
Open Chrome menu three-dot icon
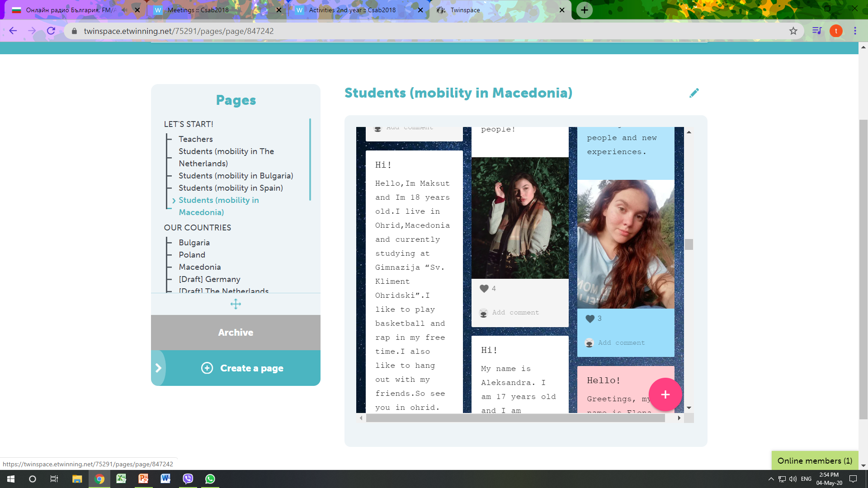(855, 31)
